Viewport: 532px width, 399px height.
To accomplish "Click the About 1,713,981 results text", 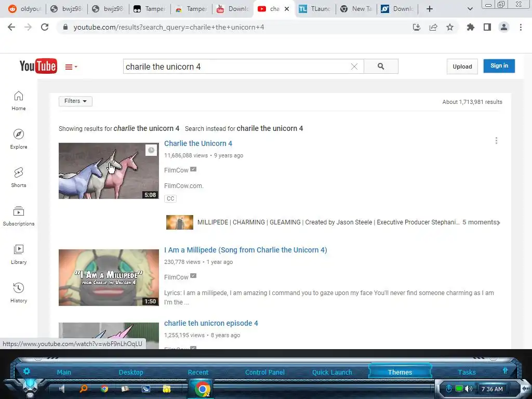I will (472, 102).
